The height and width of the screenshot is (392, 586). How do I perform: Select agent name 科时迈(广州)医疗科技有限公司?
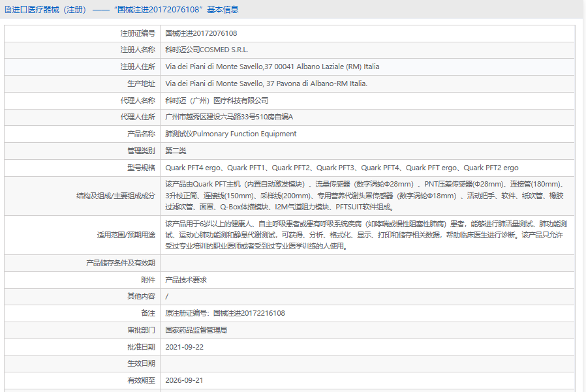pos(217,100)
